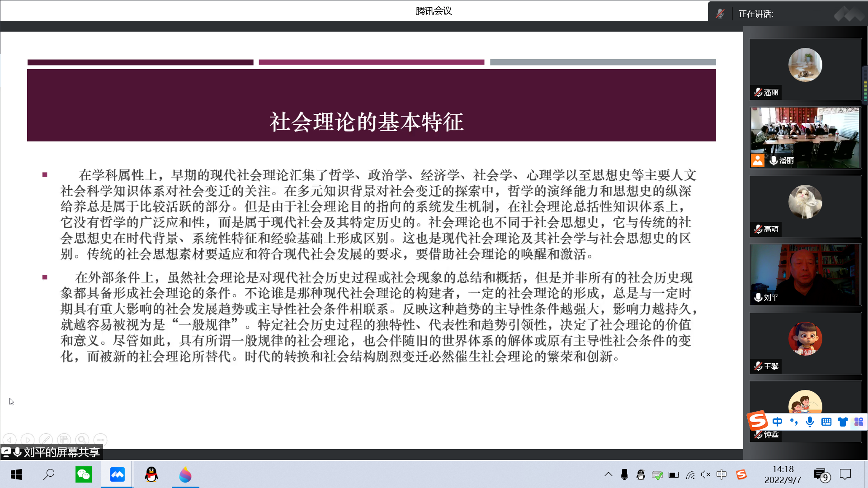Open the see-all-slides view icon
Viewport: 868px width, 488px height.
click(64, 439)
